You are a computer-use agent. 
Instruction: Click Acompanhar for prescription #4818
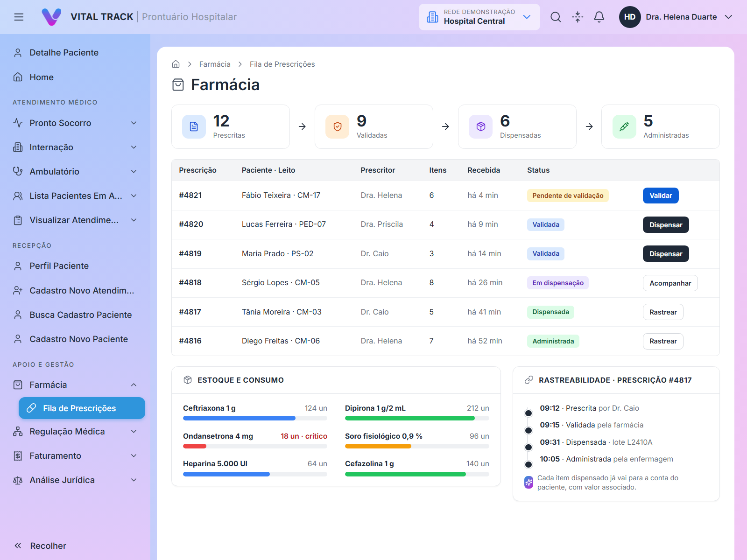[670, 283]
